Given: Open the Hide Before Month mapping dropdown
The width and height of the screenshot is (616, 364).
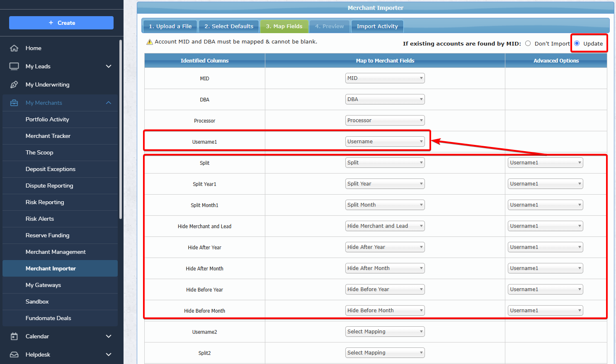Looking at the screenshot, I should 385,311.
